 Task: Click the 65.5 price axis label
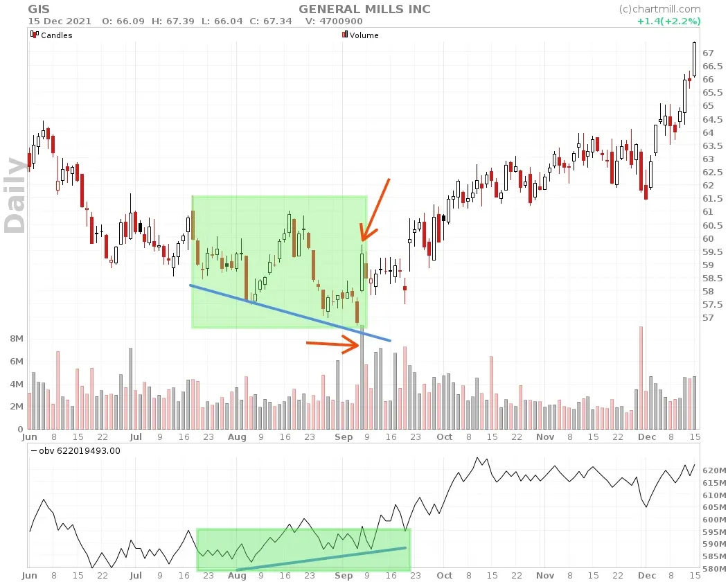(x=713, y=92)
